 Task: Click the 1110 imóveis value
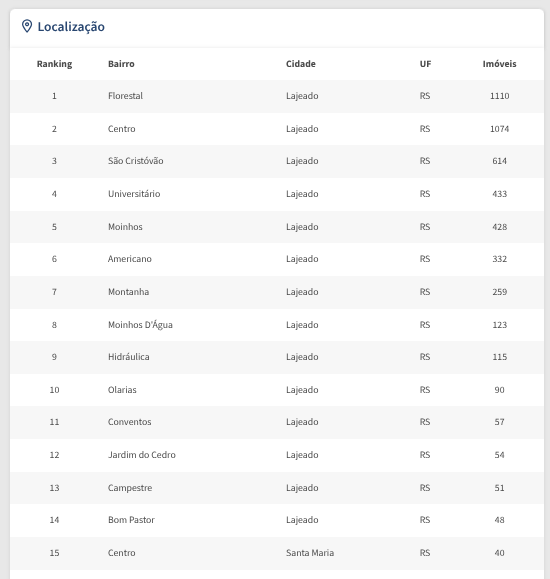click(x=499, y=96)
